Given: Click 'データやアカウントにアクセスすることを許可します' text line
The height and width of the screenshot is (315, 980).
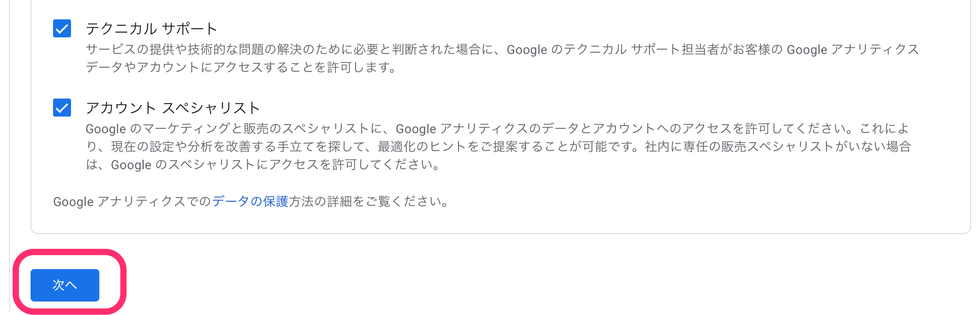Looking at the screenshot, I should click(x=241, y=67).
